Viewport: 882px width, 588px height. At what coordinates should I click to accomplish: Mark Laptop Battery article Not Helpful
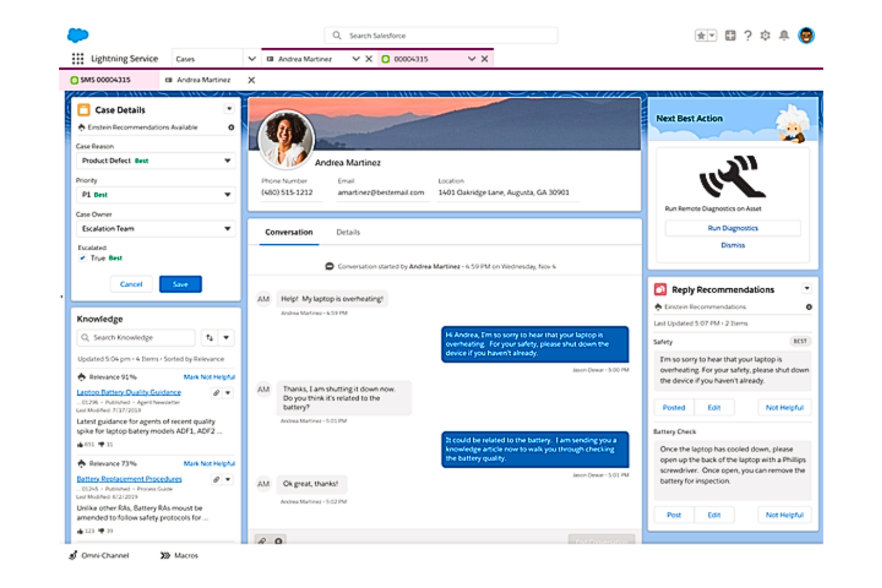coord(209,377)
